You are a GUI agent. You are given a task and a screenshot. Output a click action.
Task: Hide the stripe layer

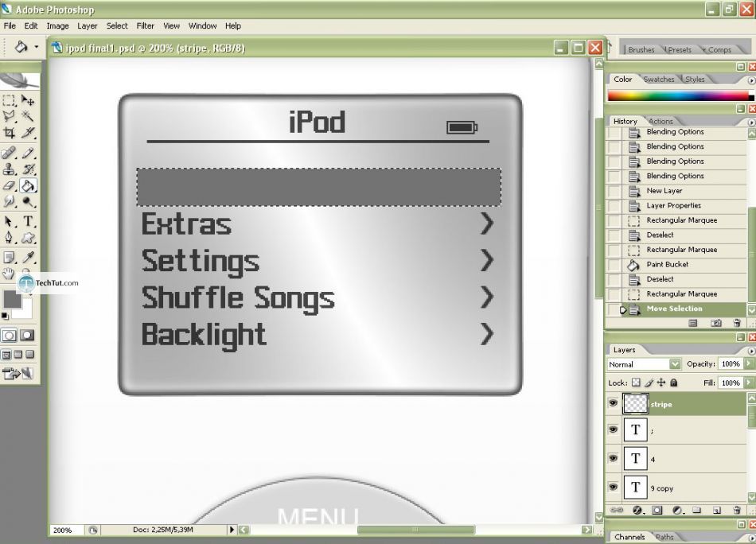coord(614,402)
